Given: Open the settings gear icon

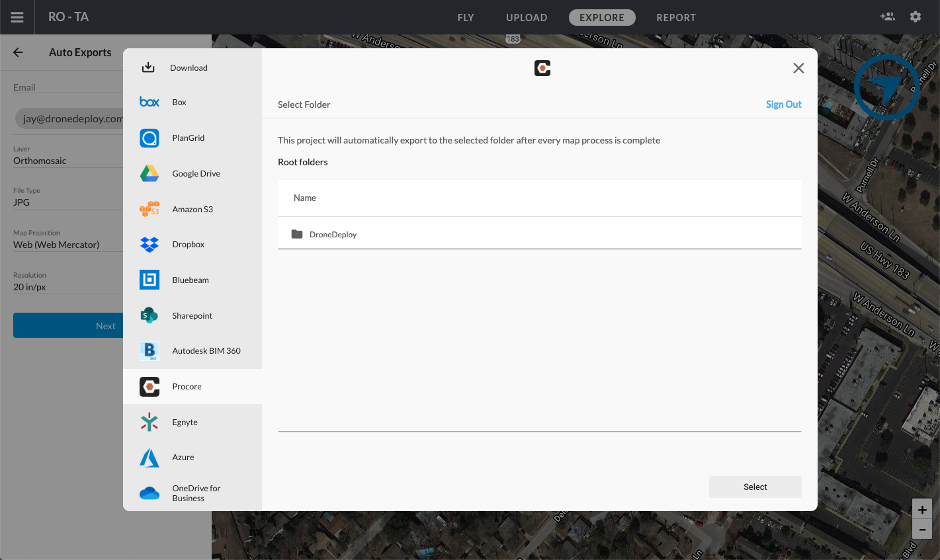Looking at the screenshot, I should coord(916,17).
